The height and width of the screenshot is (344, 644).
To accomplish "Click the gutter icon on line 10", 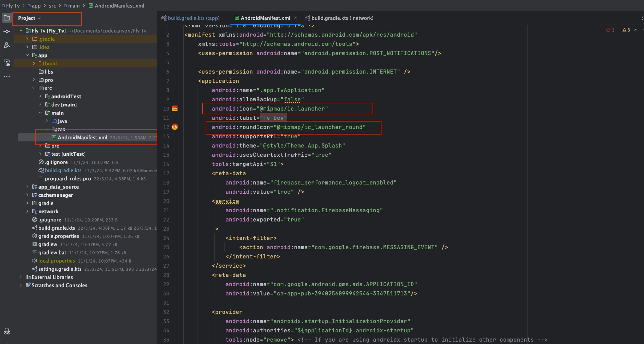I will [x=175, y=109].
